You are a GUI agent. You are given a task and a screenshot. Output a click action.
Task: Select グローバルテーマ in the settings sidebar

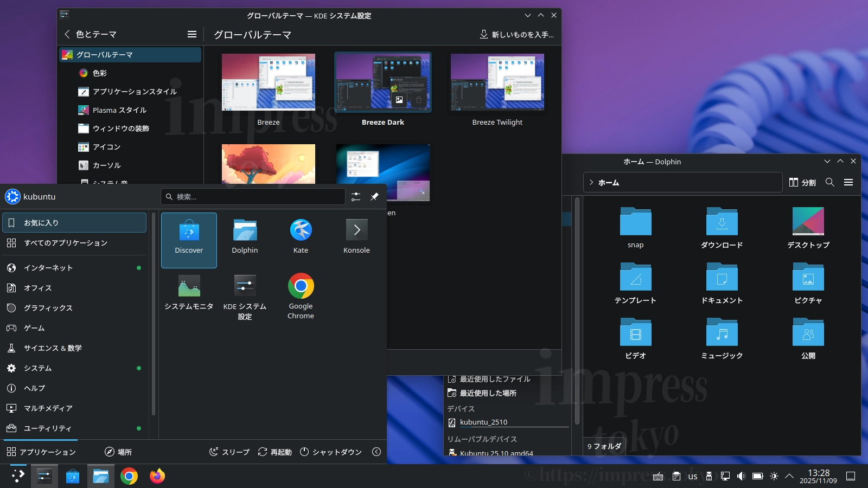pos(130,55)
